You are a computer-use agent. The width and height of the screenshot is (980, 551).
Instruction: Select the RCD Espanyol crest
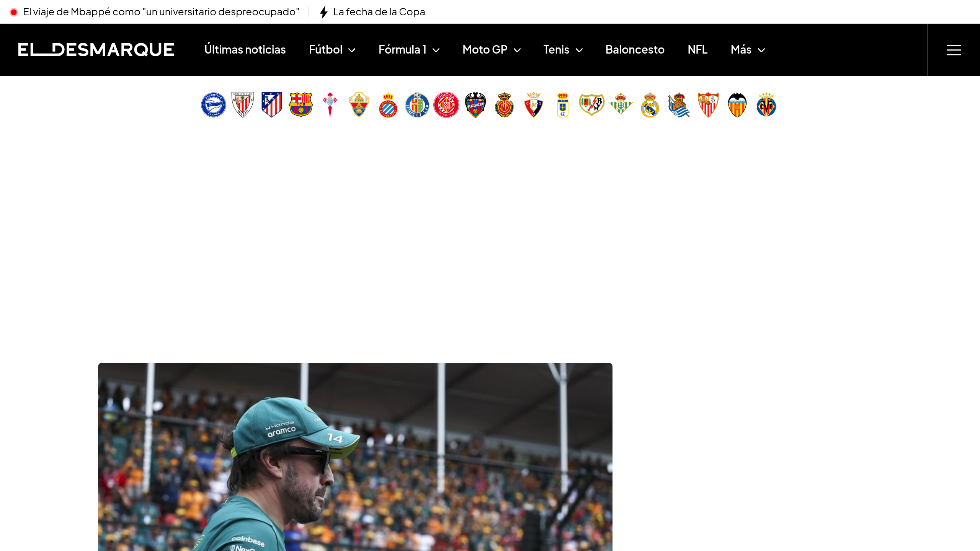[388, 105]
